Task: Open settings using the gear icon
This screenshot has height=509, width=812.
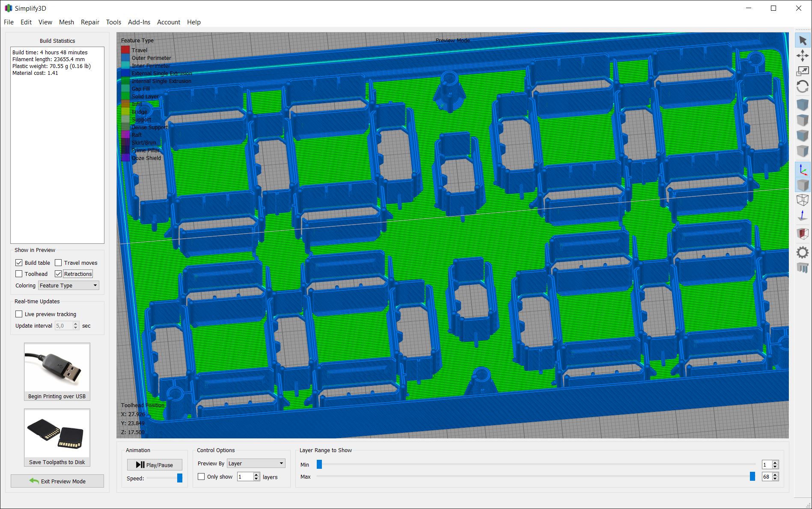Action: pyautogui.click(x=803, y=252)
